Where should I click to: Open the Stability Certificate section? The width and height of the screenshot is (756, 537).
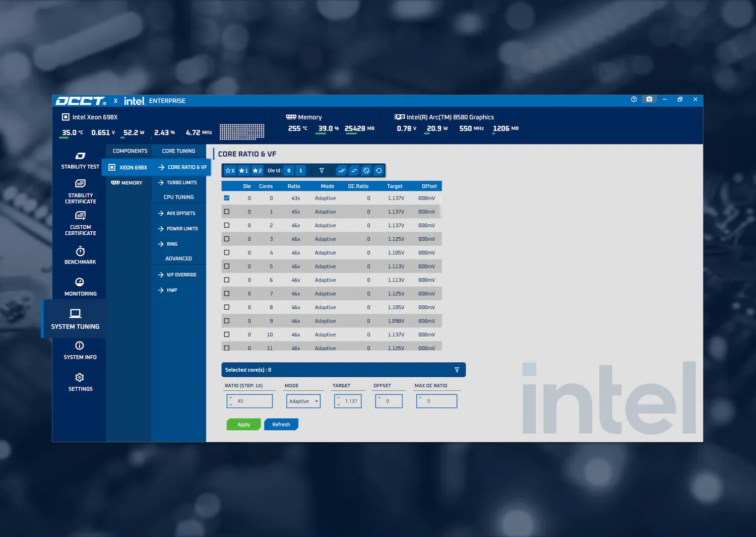(80, 191)
